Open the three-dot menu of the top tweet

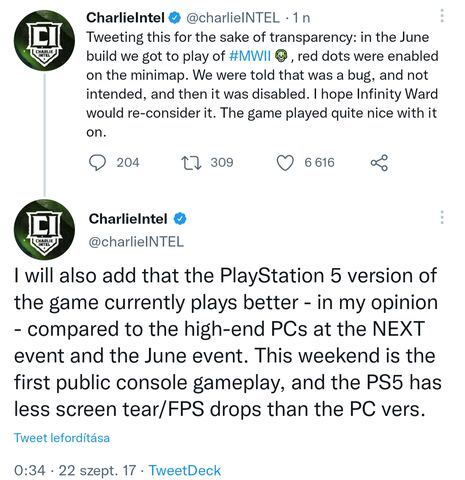(442, 16)
